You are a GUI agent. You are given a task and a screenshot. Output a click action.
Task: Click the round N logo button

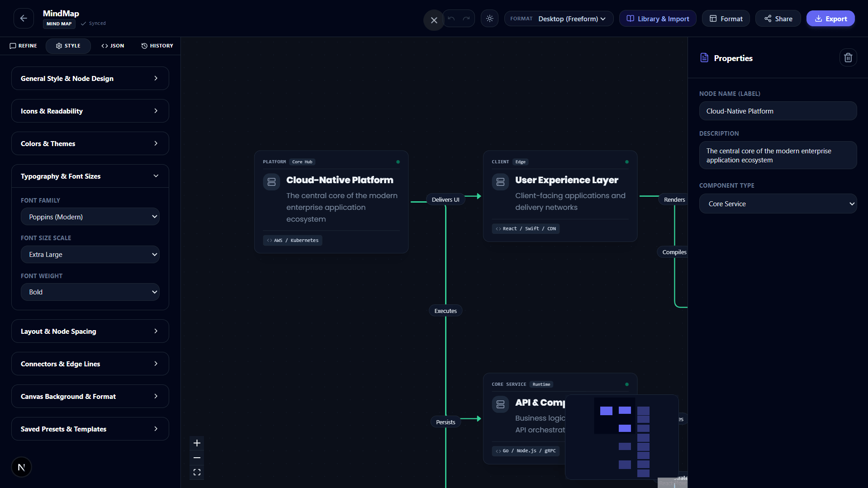coord(21,467)
